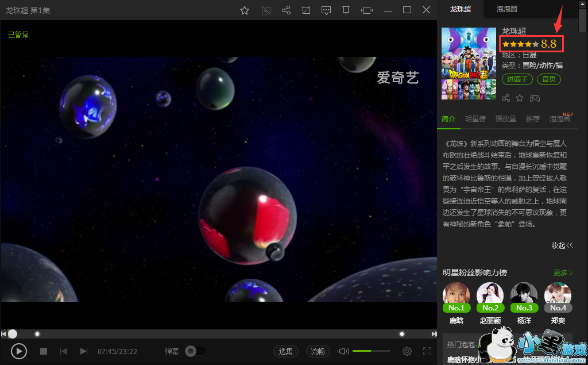Click No.2 赵丽颖 avatar
This screenshot has height=365, width=588.
pos(490,297)
